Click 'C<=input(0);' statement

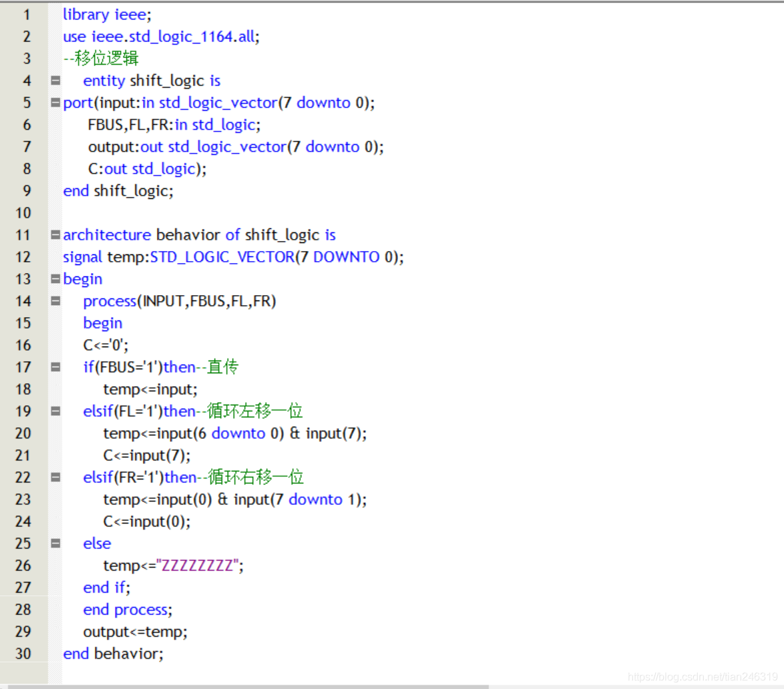coord(146,521)
